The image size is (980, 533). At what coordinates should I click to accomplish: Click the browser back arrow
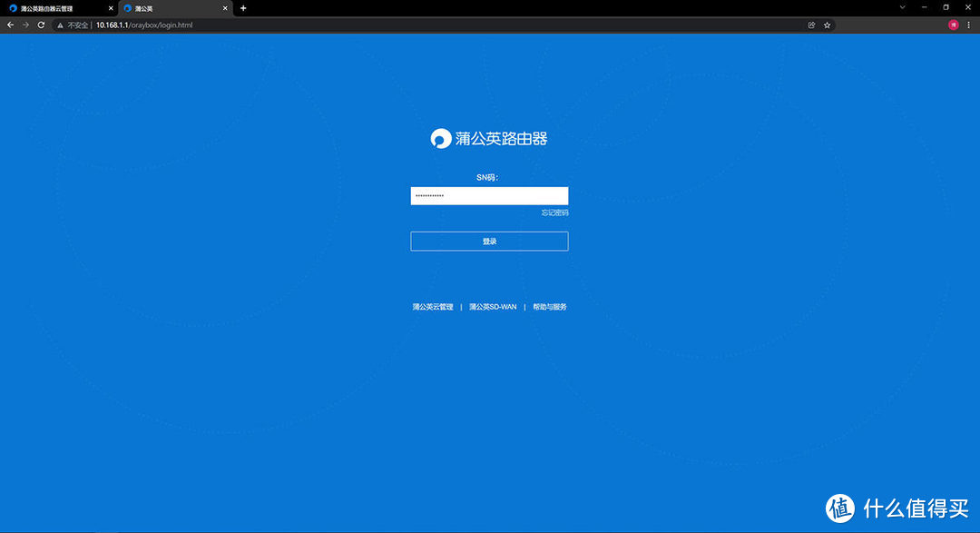[x=10, y=25]
